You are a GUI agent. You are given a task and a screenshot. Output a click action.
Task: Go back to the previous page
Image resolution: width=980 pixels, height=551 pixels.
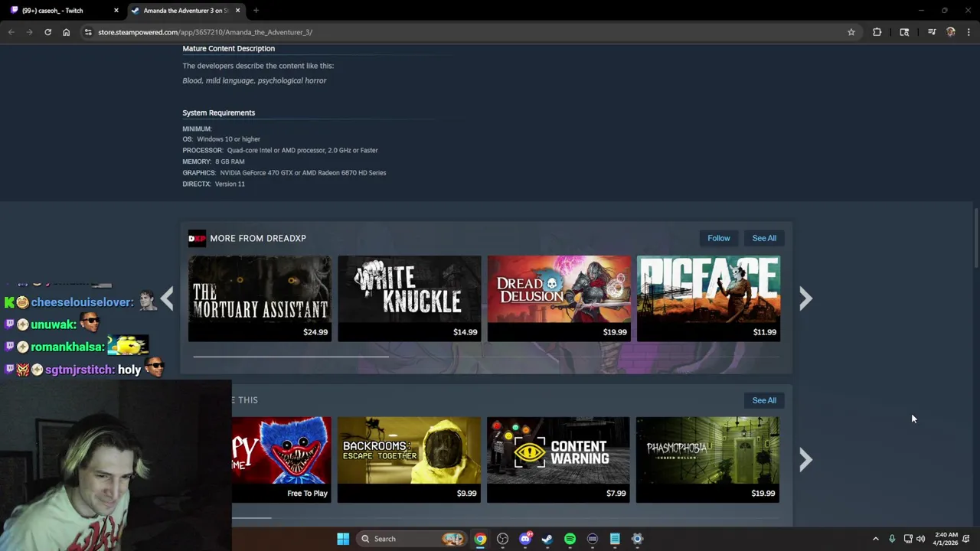coord(11,32)
